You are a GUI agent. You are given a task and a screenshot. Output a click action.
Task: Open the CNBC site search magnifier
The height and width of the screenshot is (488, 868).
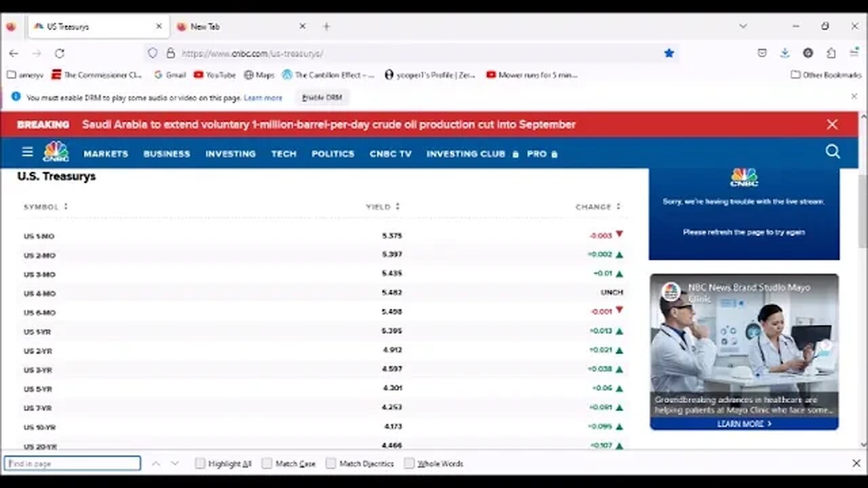(x=833, y=152)
